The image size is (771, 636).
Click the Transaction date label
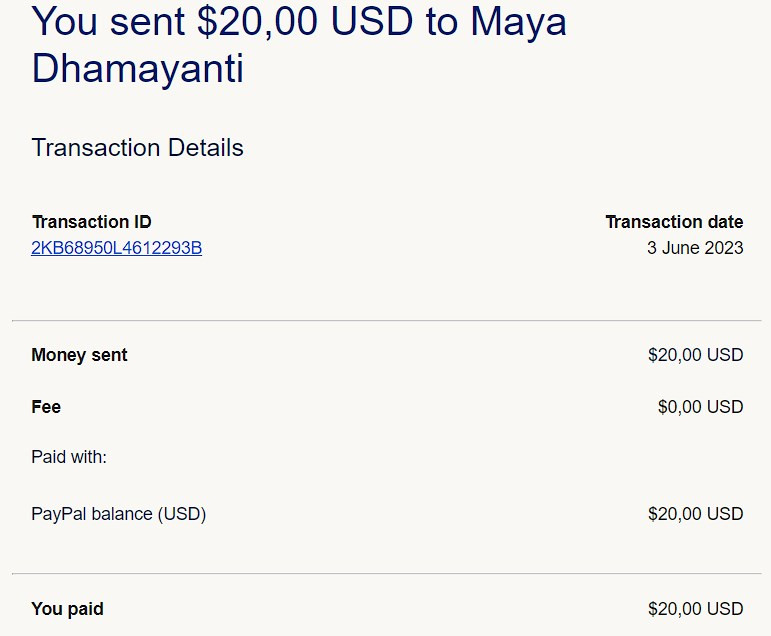click(x=674, y=222)
